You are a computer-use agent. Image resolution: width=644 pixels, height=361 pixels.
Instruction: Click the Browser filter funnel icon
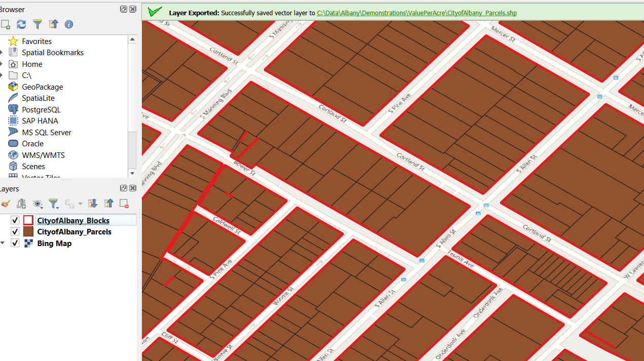[x=37, y=24]
